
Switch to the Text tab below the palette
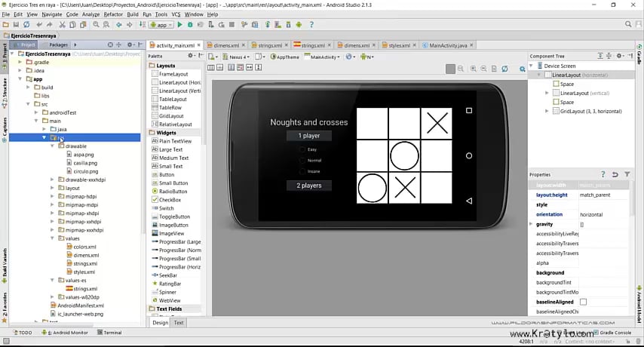point(179,323)
